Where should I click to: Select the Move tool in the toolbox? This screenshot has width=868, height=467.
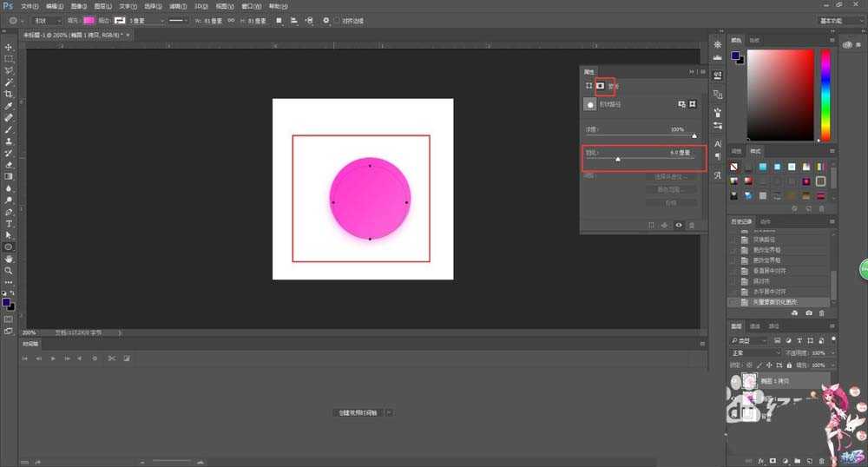(x=9, y=48)
